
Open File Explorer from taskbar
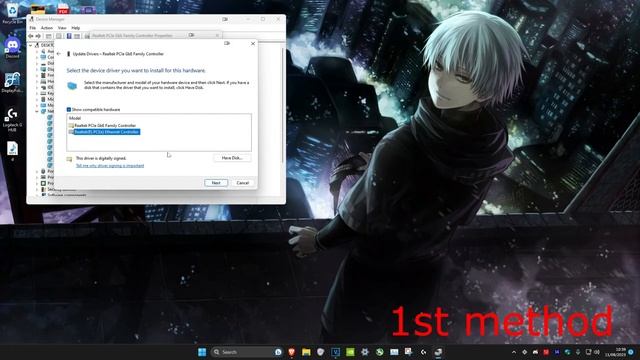(306, 352)
